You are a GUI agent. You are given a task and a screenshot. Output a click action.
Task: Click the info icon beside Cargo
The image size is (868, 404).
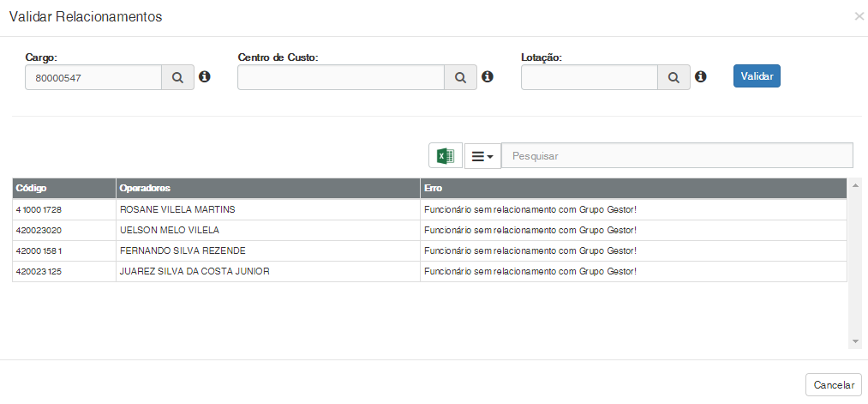tap(205, 77)
